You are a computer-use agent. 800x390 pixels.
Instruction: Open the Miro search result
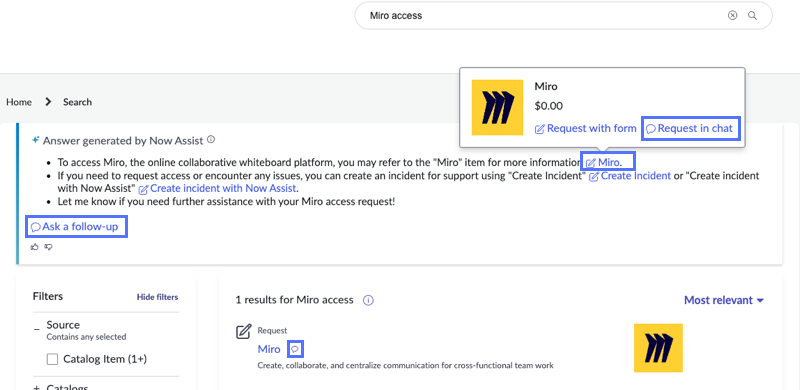click(x=269, y=349)
